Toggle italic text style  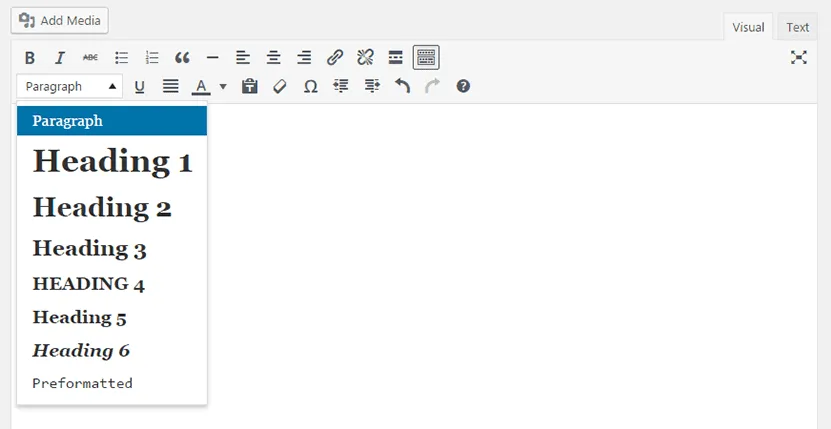[x=60, y=58]
